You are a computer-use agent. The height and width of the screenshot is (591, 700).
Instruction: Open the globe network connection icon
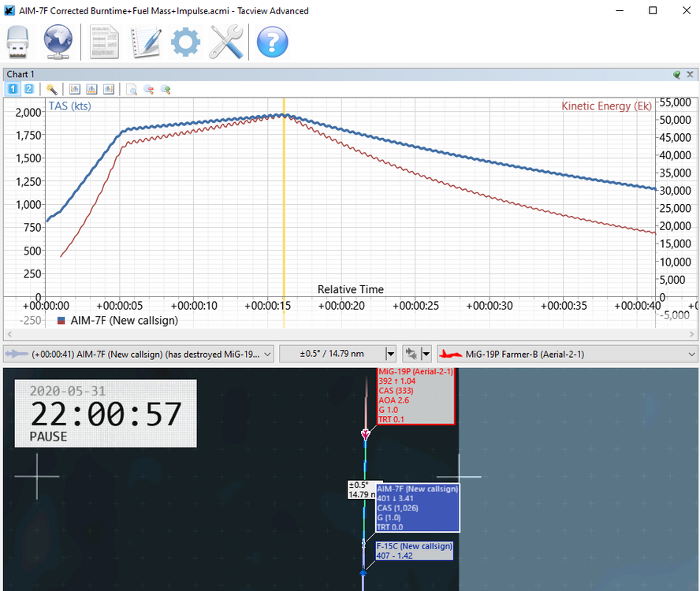pos(58,42)
